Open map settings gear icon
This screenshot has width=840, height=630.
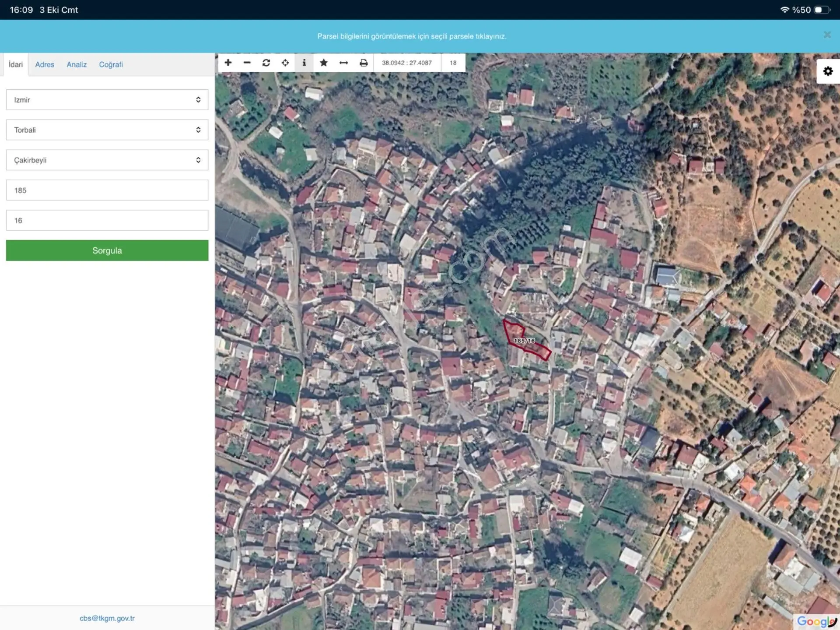click(828, 71)
